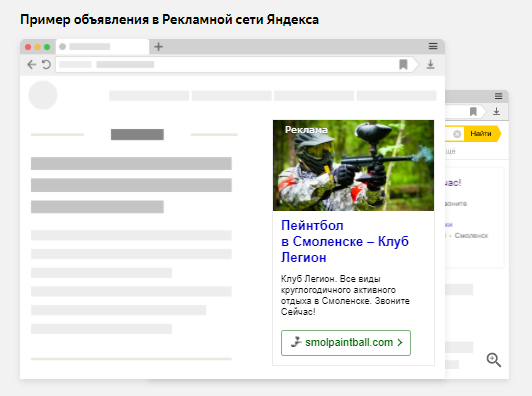This screenshot has width=532, height=396.
Task: Zoom image with magnifier icon
Action: point(494,360)
